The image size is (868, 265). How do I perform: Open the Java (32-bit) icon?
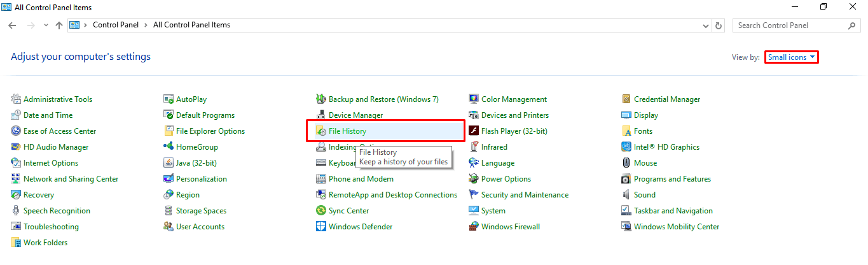169,163
